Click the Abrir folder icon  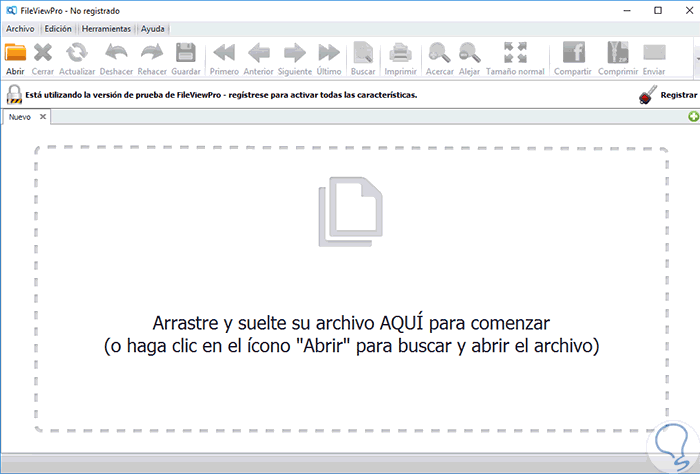(x=15, y=53)
